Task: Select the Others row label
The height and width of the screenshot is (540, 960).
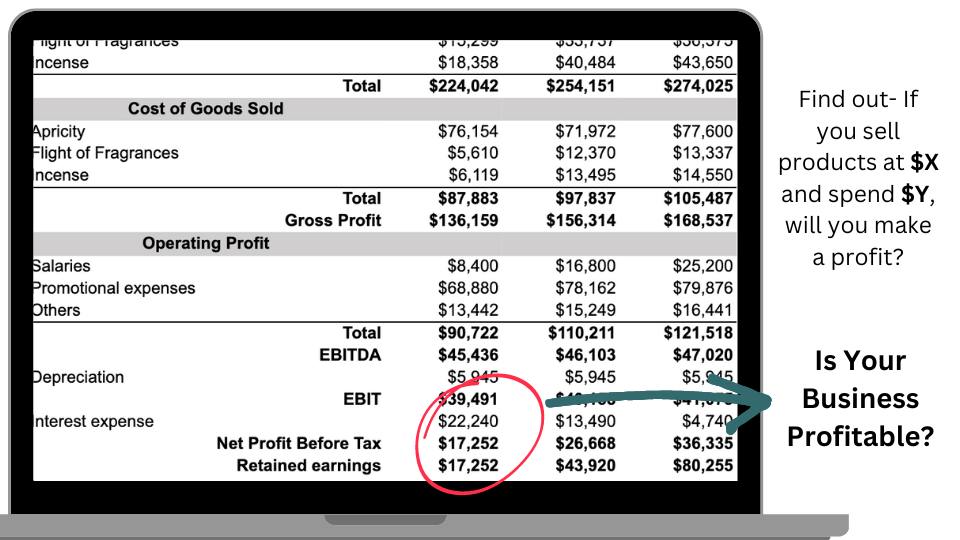Action: pos(56,310)
